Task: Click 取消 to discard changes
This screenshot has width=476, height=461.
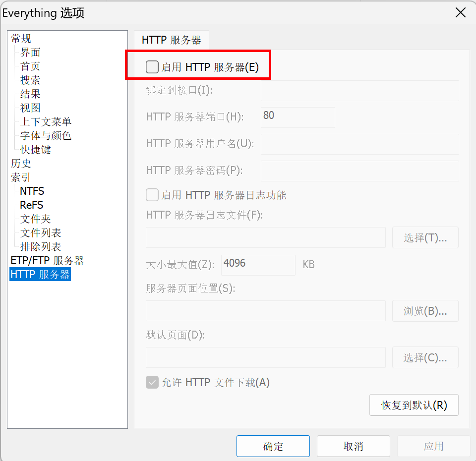Action: tap(353, 446)
